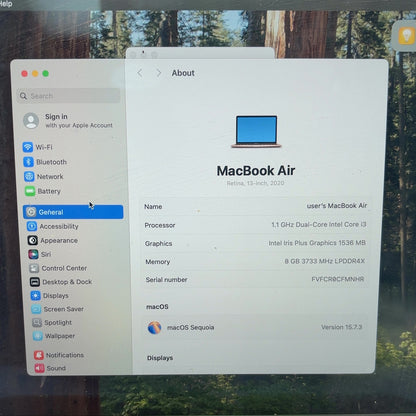The height and width of the screenshot is (416, 416).
Task: Select Appearance in the sidebar
Action: coord(53,240)
